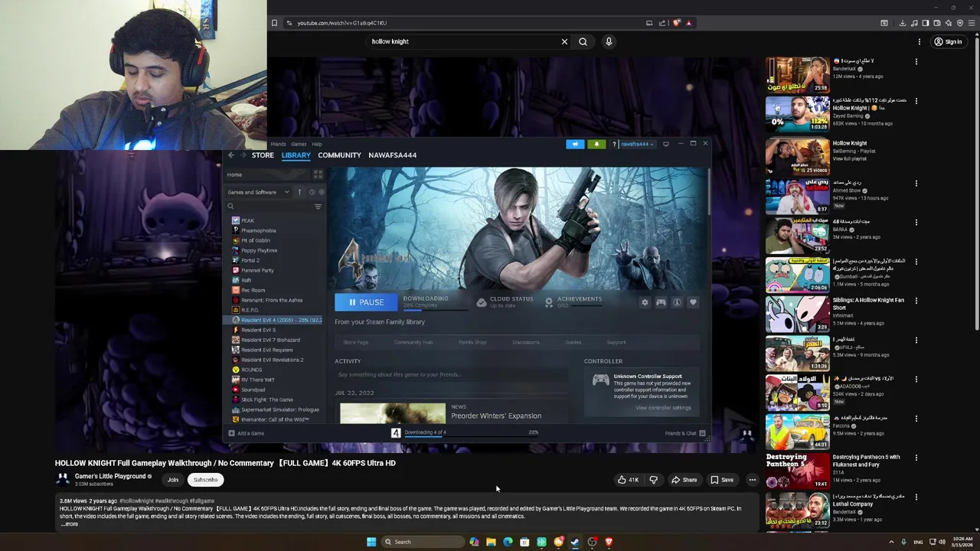Screen dimensions: 980x551
Task: Add game to favorites heart icon
Action: click(x=693, y=302)
